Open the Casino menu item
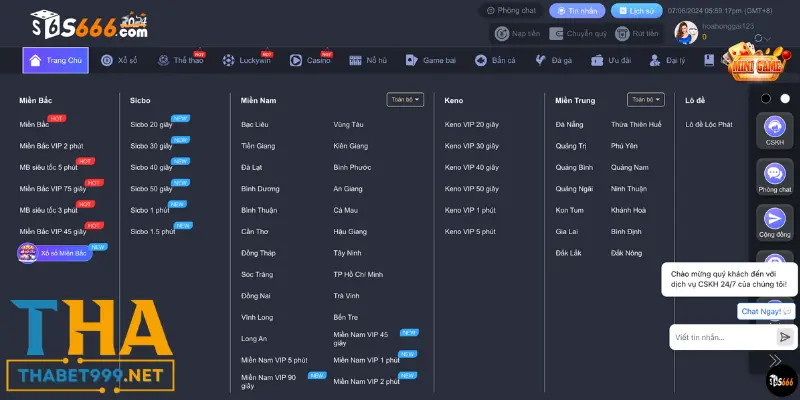The height and width of the screenshot is (400, 800). point(311,61)
